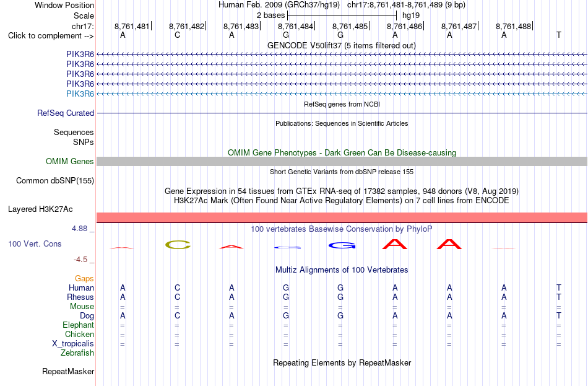This screenshot has width=588, height=386.
Task: Click the 'X_tropicalis' species row label
Action: pyautogui.click(x=73, y=344)
